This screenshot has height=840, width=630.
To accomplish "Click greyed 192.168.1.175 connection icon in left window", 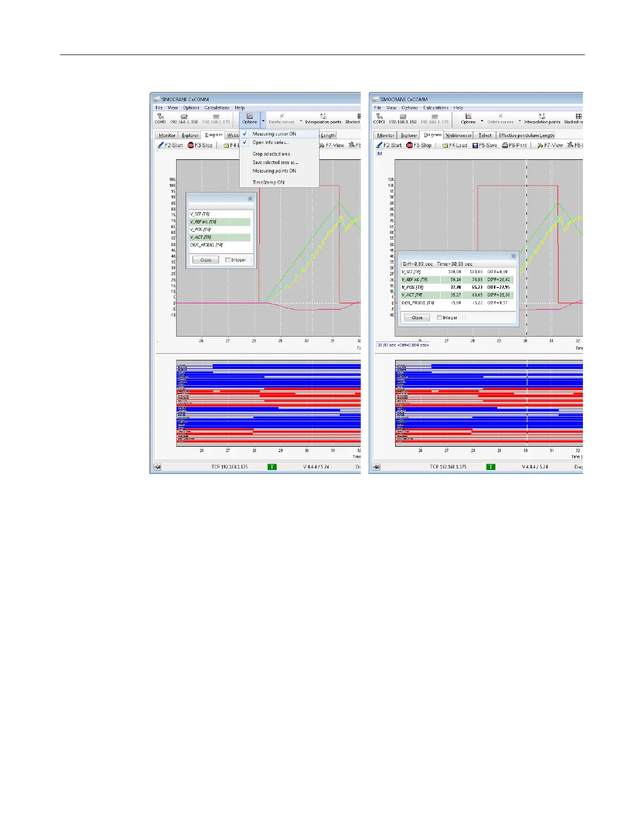I will tap(216, 116).
